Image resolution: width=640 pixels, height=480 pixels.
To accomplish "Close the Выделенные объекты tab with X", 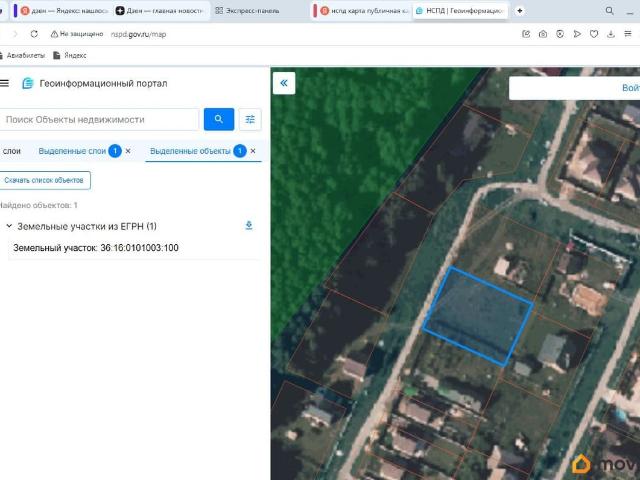I will 253,151.
